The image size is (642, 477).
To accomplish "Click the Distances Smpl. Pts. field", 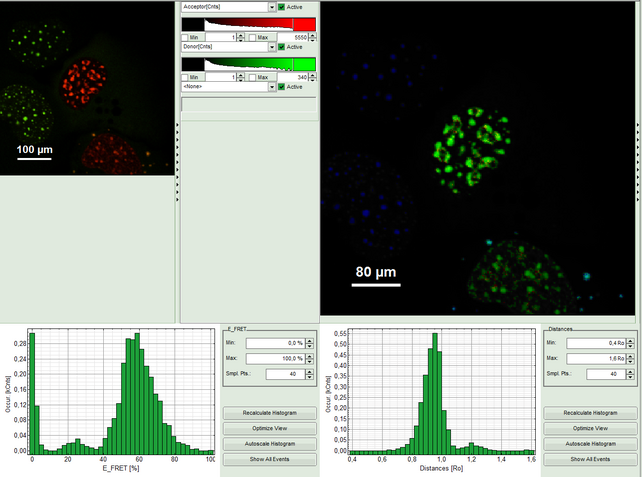I will click(599, 374).
